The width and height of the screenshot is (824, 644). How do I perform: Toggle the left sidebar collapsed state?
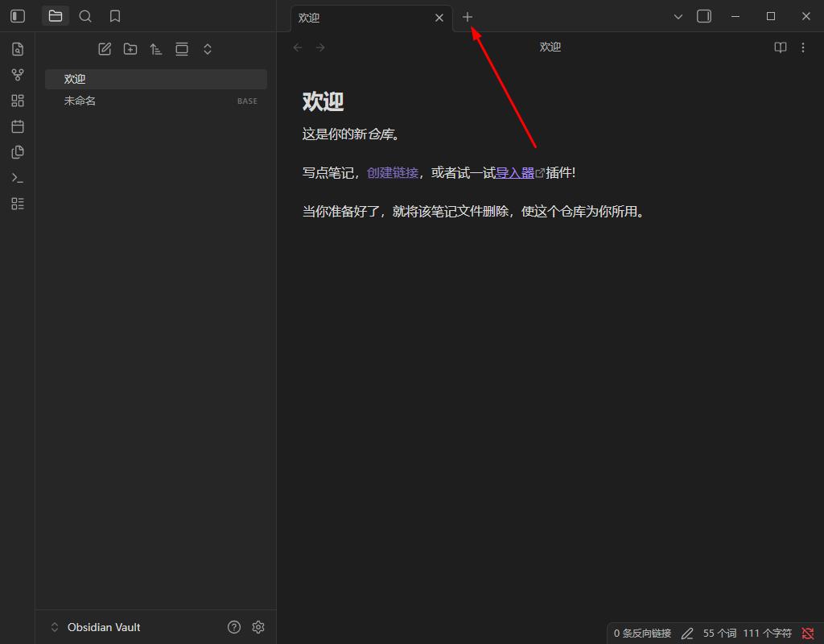pyautogui.click(x=17, y=16)
